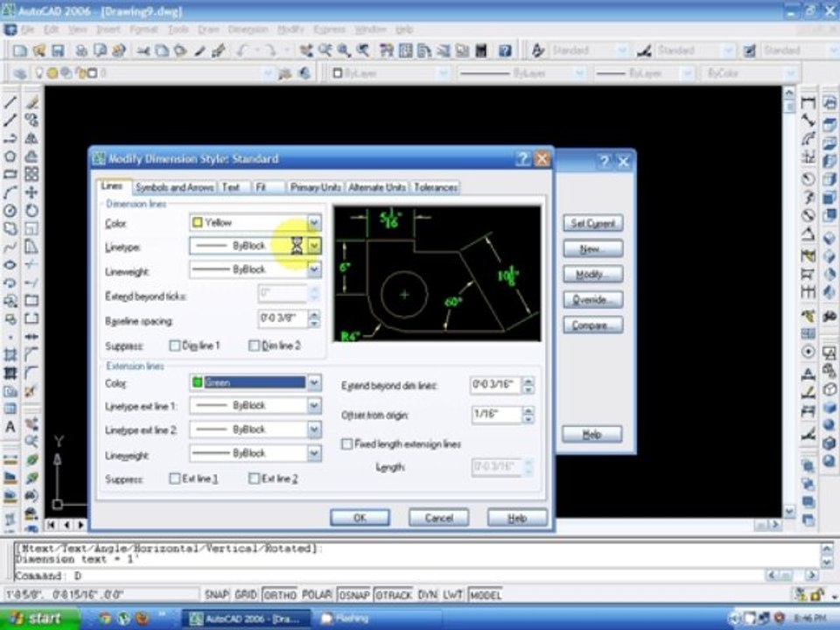
Task: Click the yellow color swatch in Color field
Action: [197, 222]
